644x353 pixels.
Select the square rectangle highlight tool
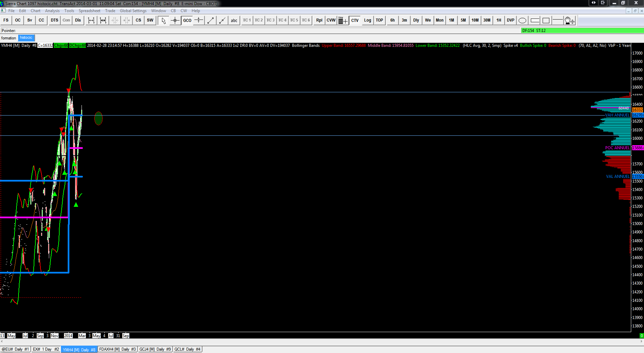(x=546, y=20)
